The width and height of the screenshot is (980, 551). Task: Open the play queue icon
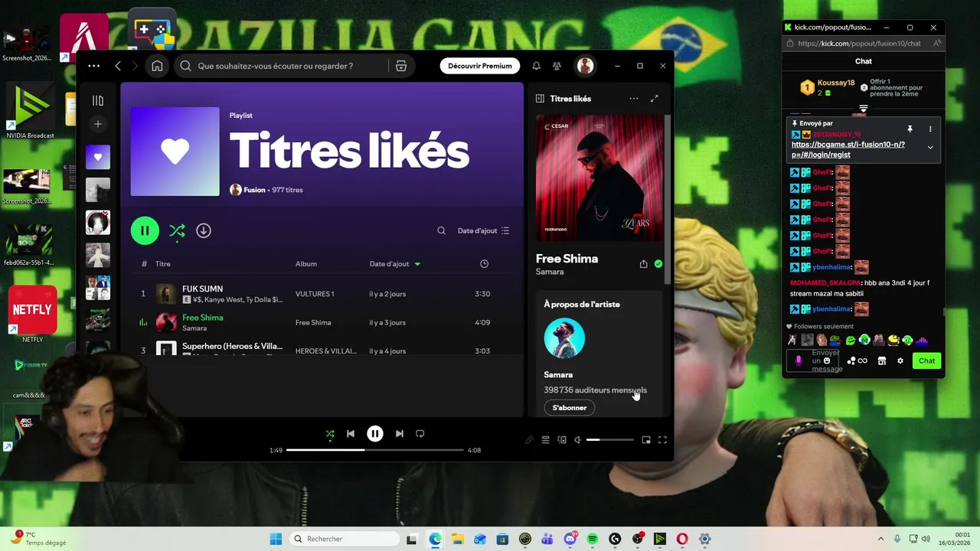click(x=546, y=440)
